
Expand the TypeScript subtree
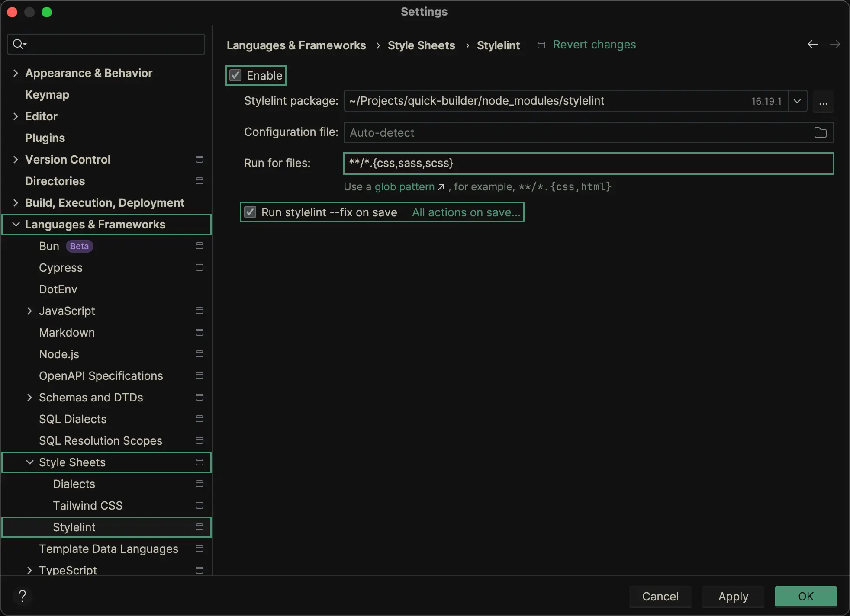[29, 570]
